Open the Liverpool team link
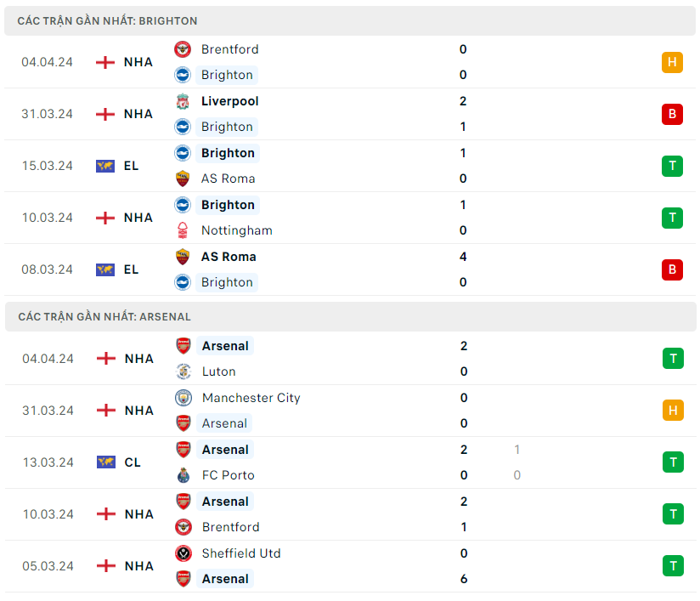 pos(229,101)
